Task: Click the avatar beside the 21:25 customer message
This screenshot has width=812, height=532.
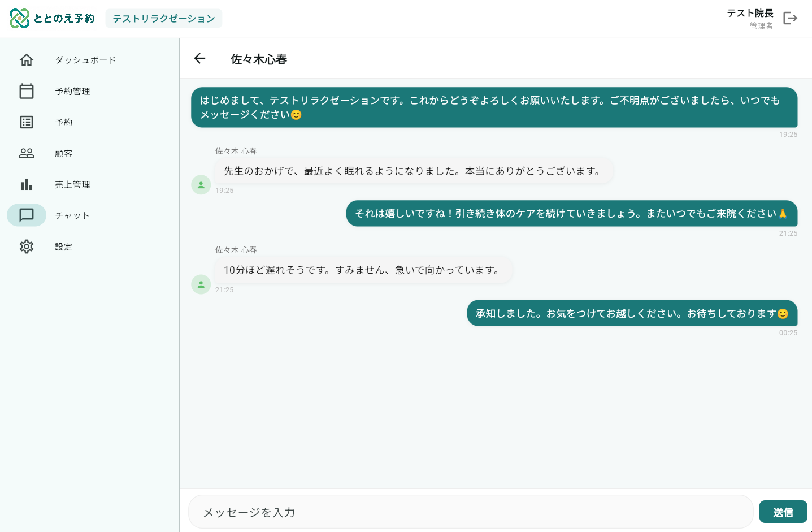Action: 201,284
